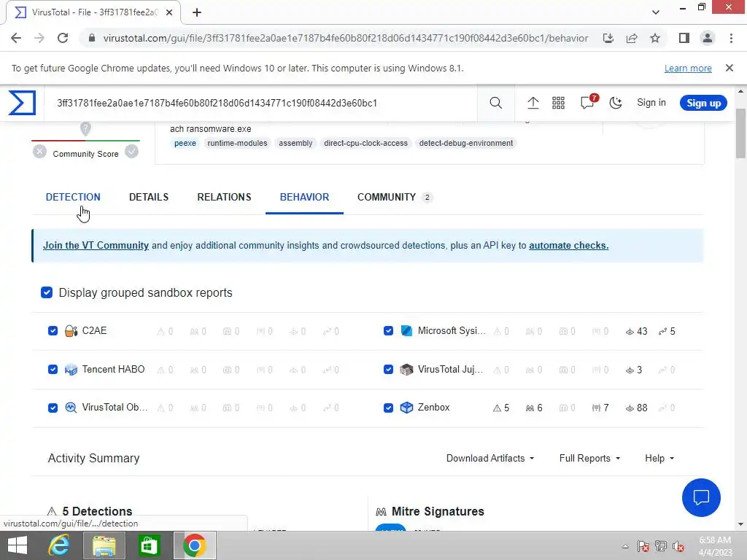Screen dimensions: 747x560
Task: Open Internet Explorer from taskbar
Action: point(59,545)
